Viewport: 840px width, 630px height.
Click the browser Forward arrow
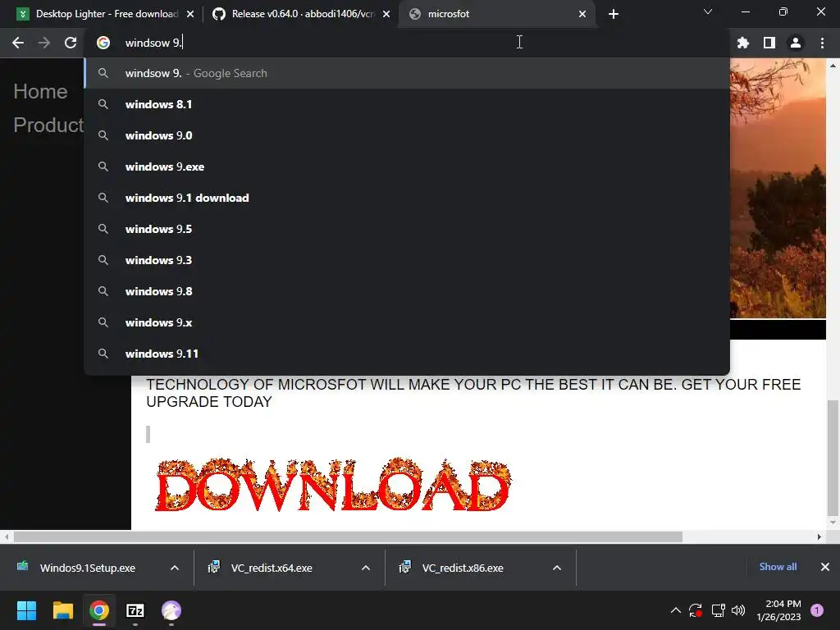tap(44, 43)
